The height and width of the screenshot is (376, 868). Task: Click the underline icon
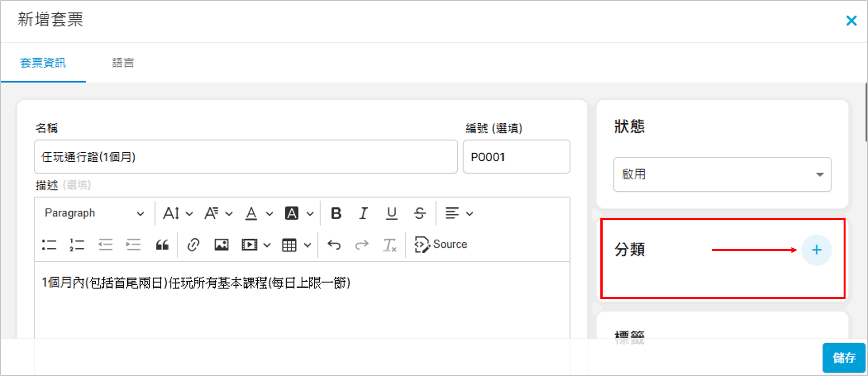click(x=392, y=213)
